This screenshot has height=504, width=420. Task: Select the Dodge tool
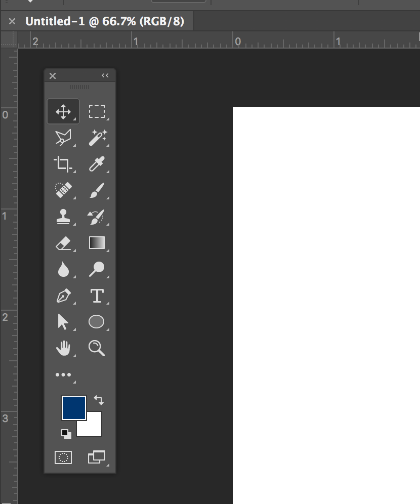[x=97, y=269]
